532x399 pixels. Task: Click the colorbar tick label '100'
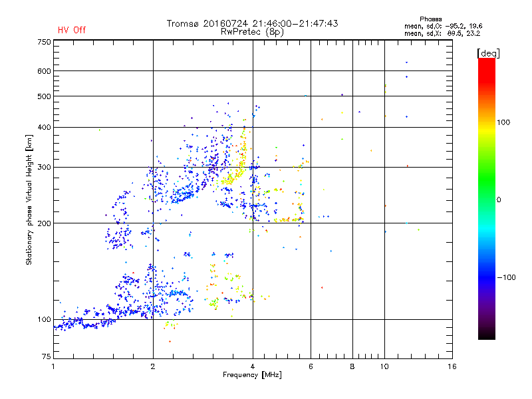[503, 122]
